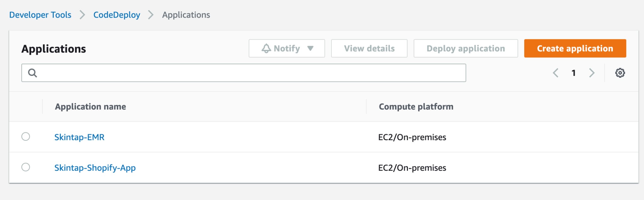Viewport: 644px width, 200px height.
Task: Select the Skintap-Shopify-App radio button
Action: pos(26,167)
